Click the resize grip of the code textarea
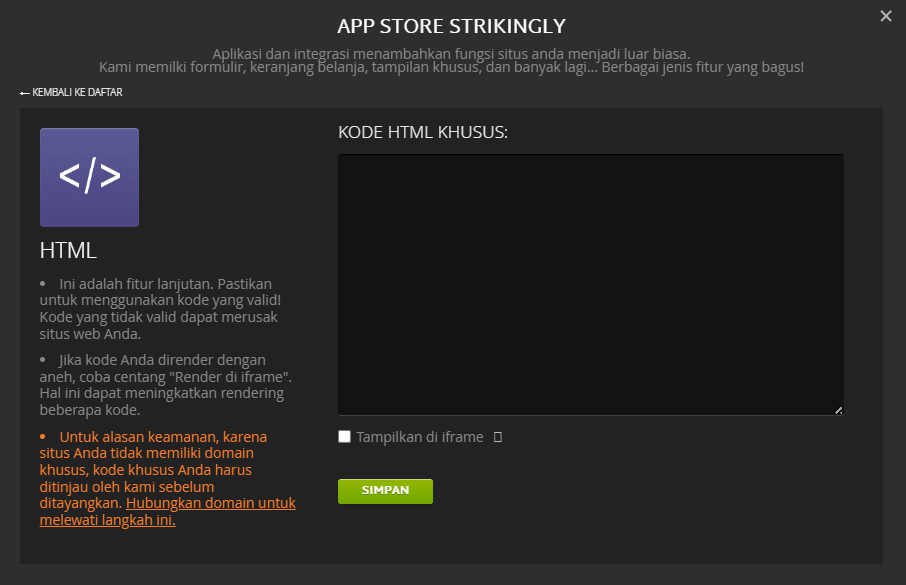 837,409
